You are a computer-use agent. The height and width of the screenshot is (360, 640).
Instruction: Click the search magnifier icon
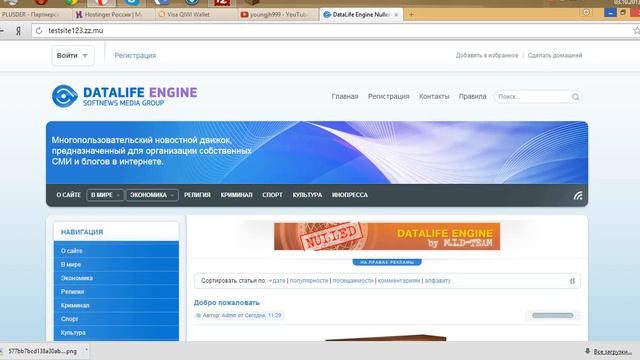tap(575, 97)
